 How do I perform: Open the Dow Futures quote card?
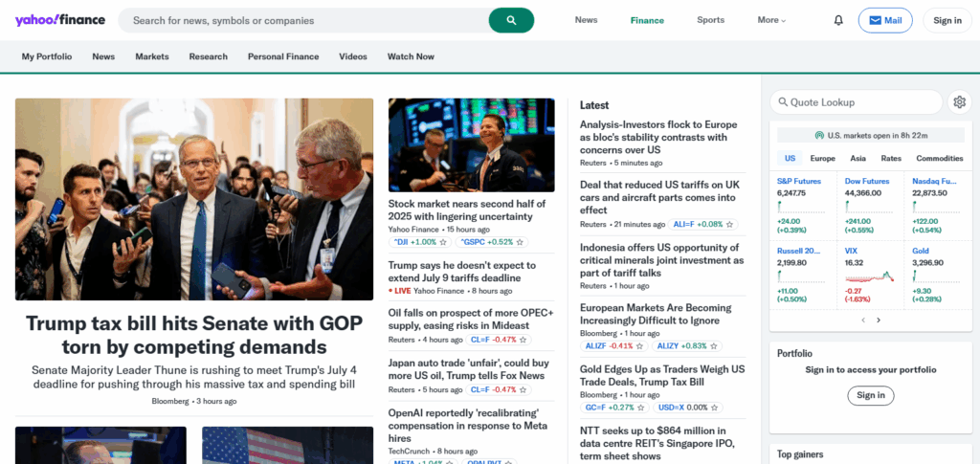pos(871,207)
